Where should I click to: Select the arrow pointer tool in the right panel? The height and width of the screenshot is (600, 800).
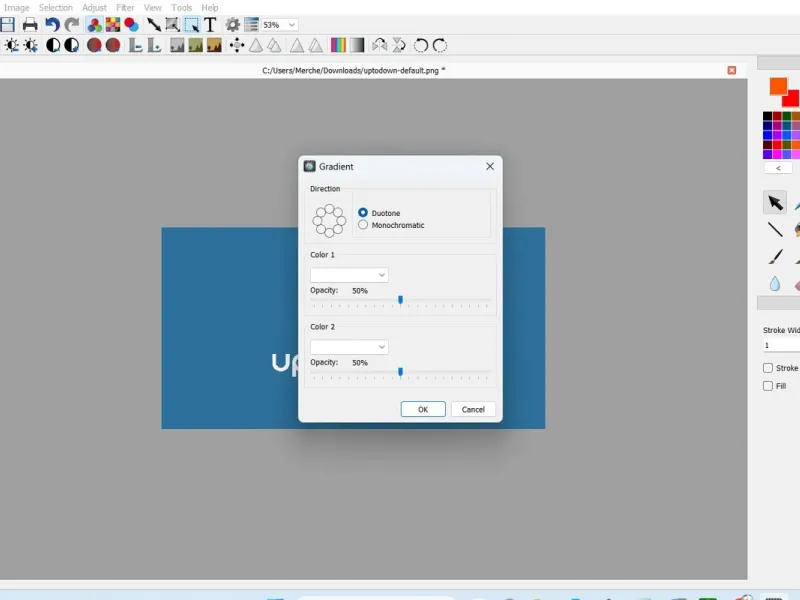tap(775, 203)
